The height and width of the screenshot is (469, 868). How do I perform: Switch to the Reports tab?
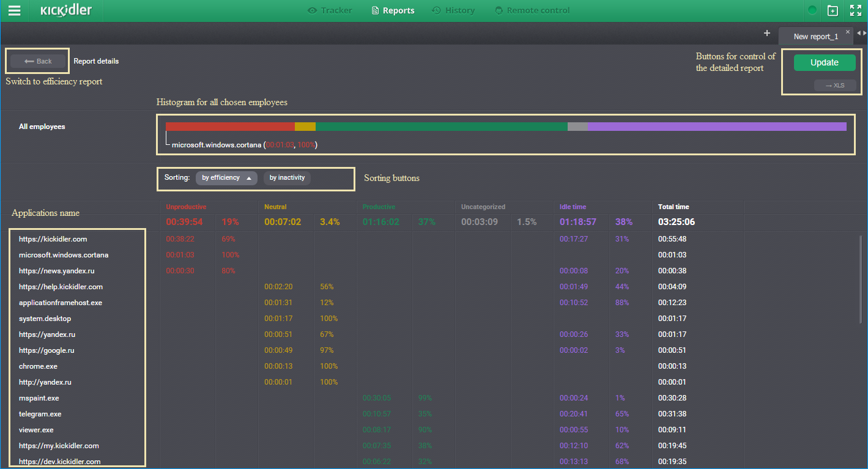[393, 10]
